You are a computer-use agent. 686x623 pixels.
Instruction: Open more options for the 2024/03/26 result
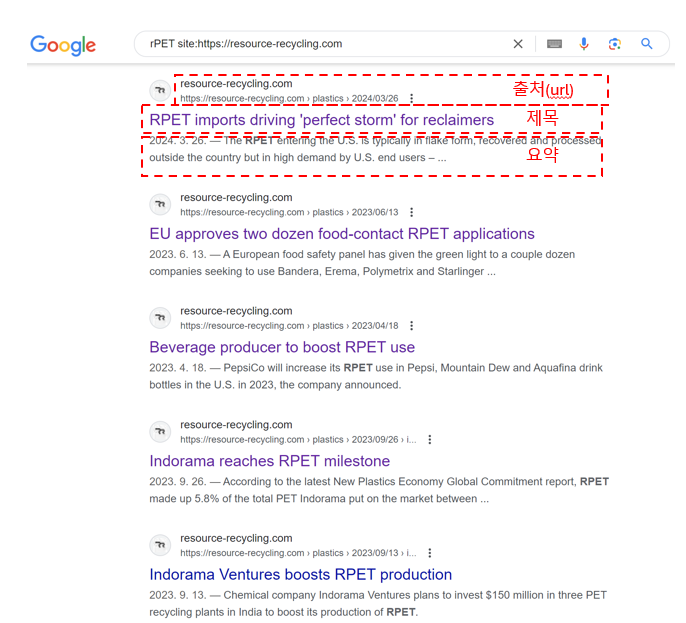411,98
